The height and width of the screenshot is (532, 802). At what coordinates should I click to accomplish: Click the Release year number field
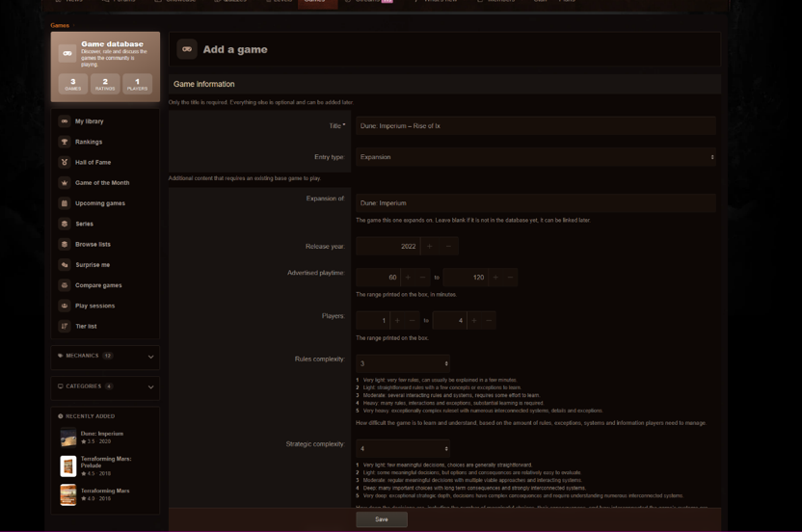(388, 246)
